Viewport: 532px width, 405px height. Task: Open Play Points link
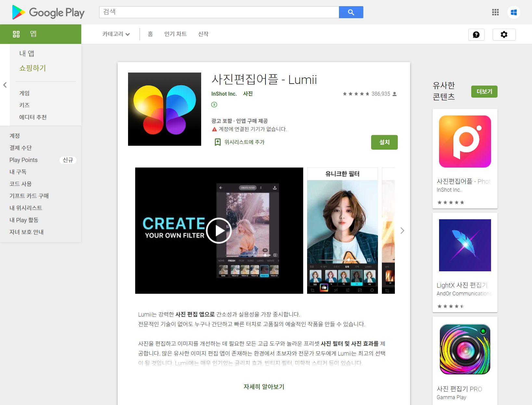(23, 160)
